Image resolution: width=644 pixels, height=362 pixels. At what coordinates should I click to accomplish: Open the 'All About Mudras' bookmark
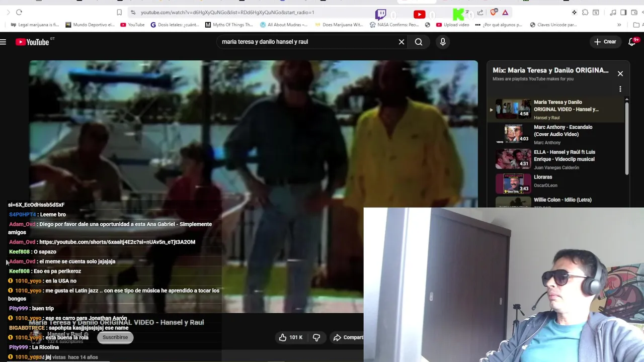[284, 25]
